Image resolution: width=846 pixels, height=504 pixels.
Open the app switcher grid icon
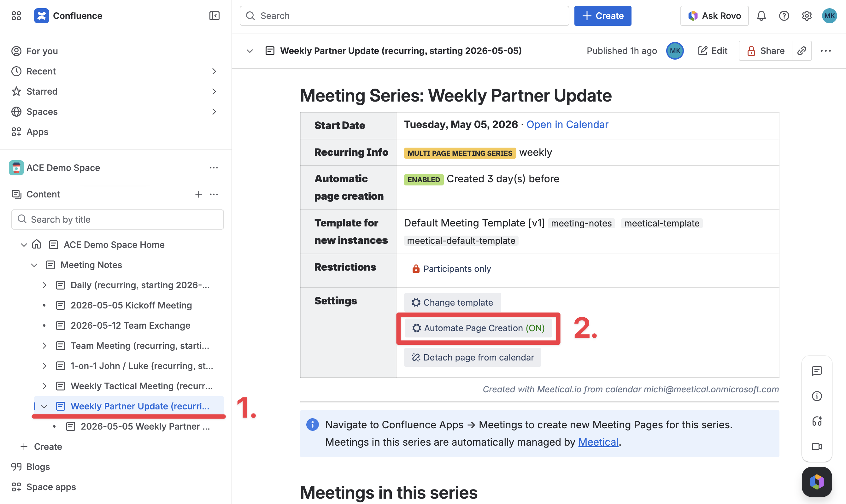(16, 16)
